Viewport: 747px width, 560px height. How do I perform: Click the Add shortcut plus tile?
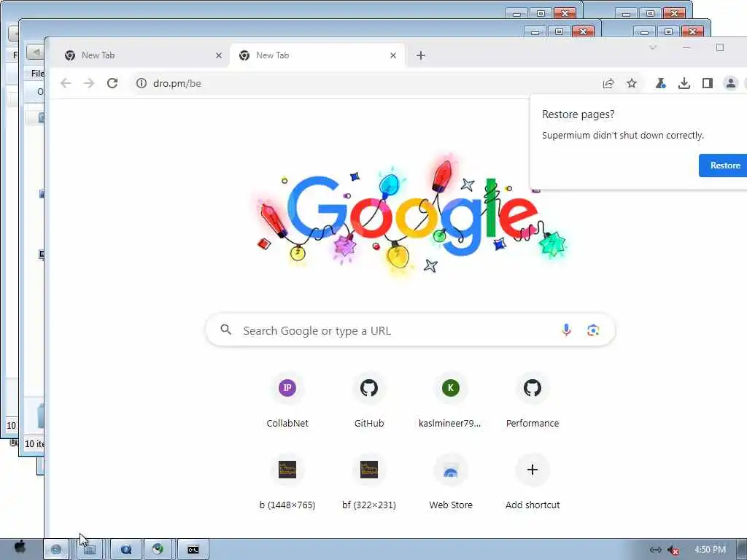pos(533,481)
